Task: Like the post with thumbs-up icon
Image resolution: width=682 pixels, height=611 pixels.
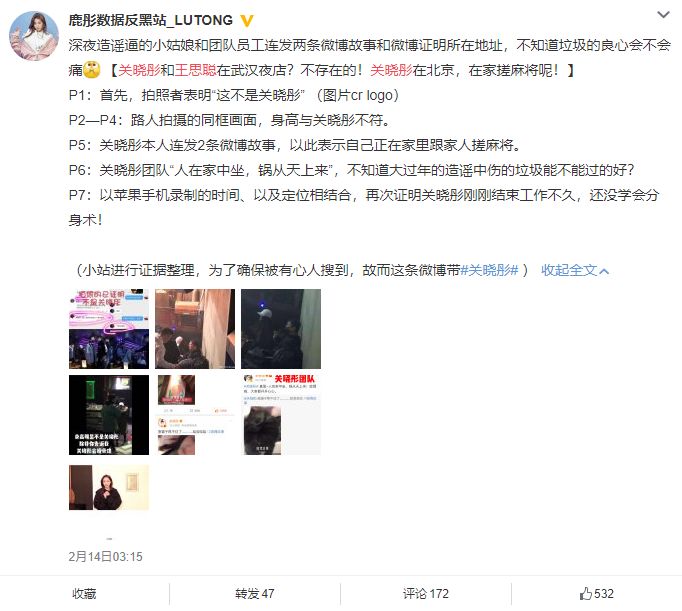Action: click(596, 594)
